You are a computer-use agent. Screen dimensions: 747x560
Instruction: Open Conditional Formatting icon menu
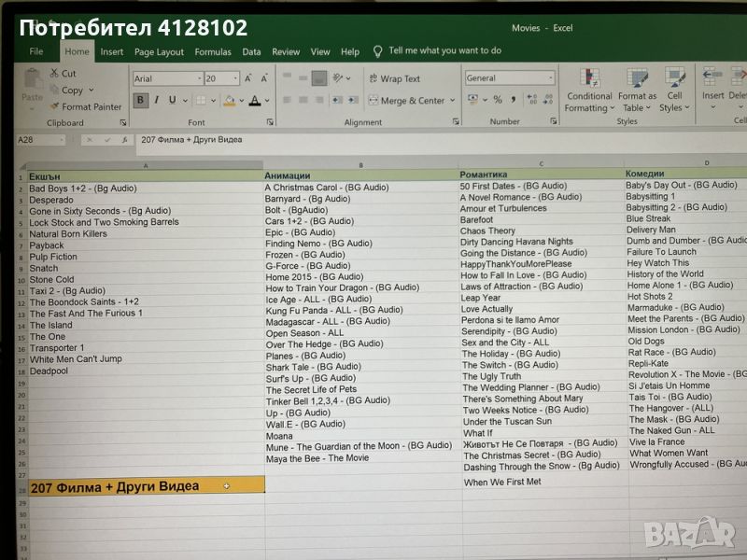[x=589, y=80]
